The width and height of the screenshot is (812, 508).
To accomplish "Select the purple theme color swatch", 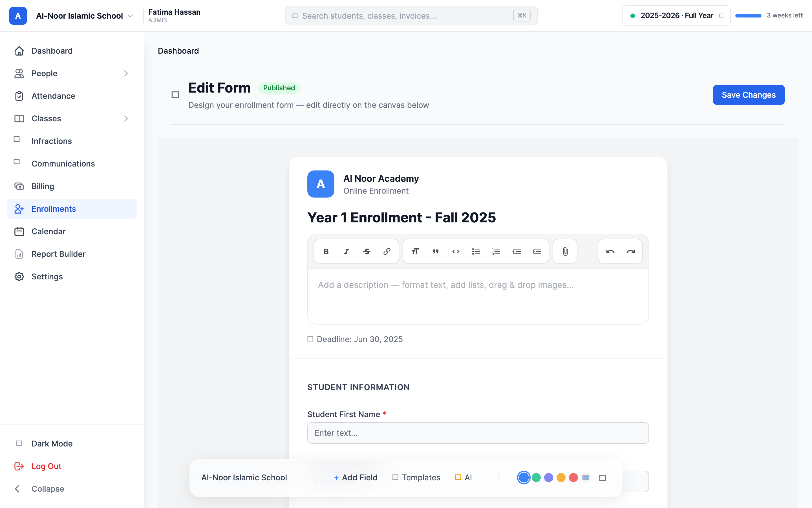I will point(549,478).
